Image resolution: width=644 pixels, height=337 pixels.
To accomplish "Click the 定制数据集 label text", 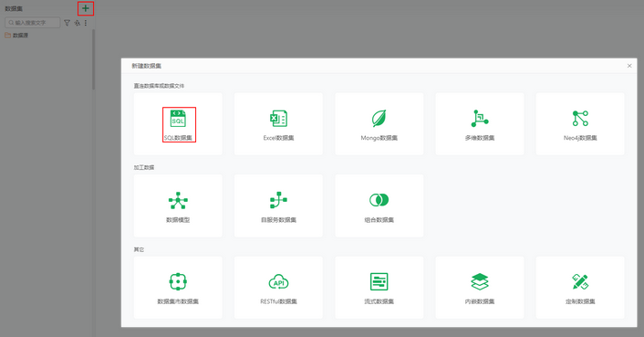I will click(x=580, y=301).
